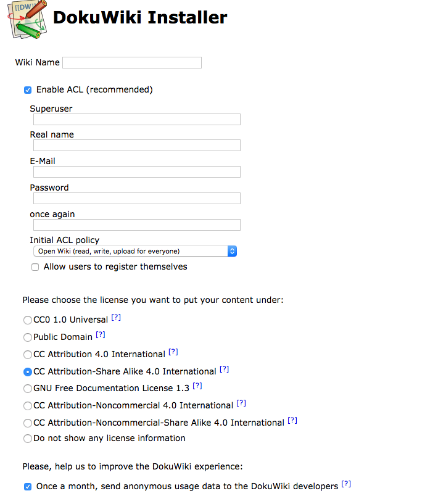Choose Do not show any license information
Image resolution: width=438 pixels, height=504 pixels.
click(x=28, y=439)
